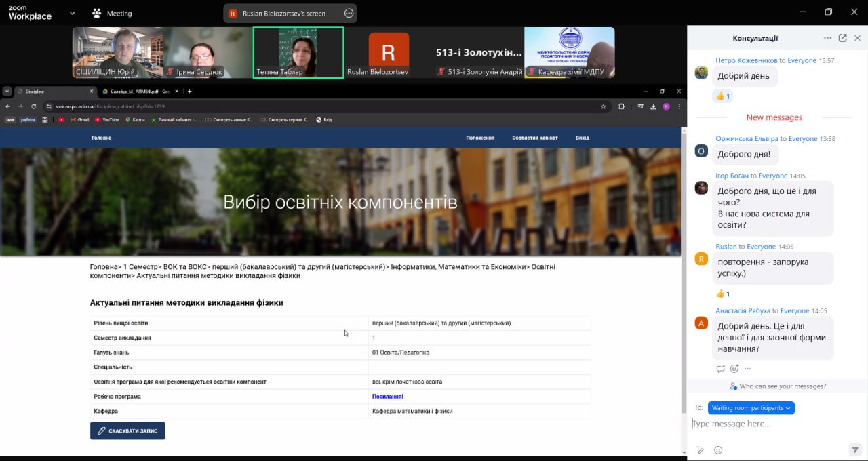Screen dimensions: 868x461
Task: Select Тетяна Таблер video thumbnail
Action: pos(298,52)
